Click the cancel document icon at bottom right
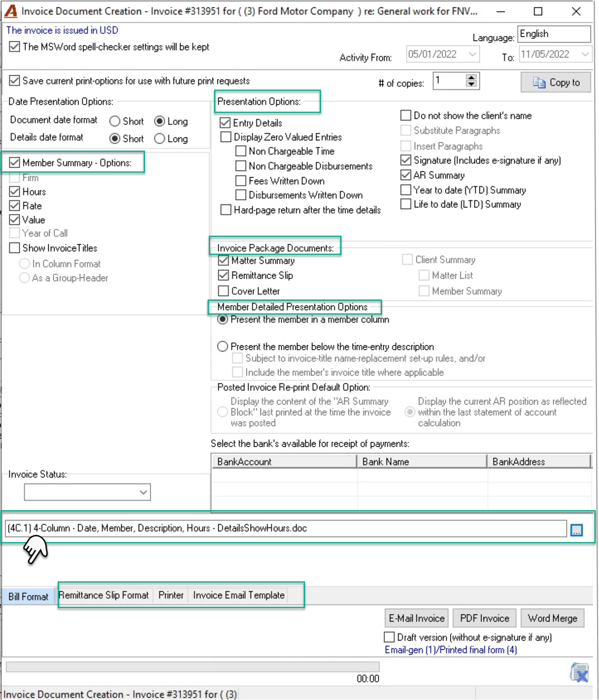 click(x=579, y=672)
